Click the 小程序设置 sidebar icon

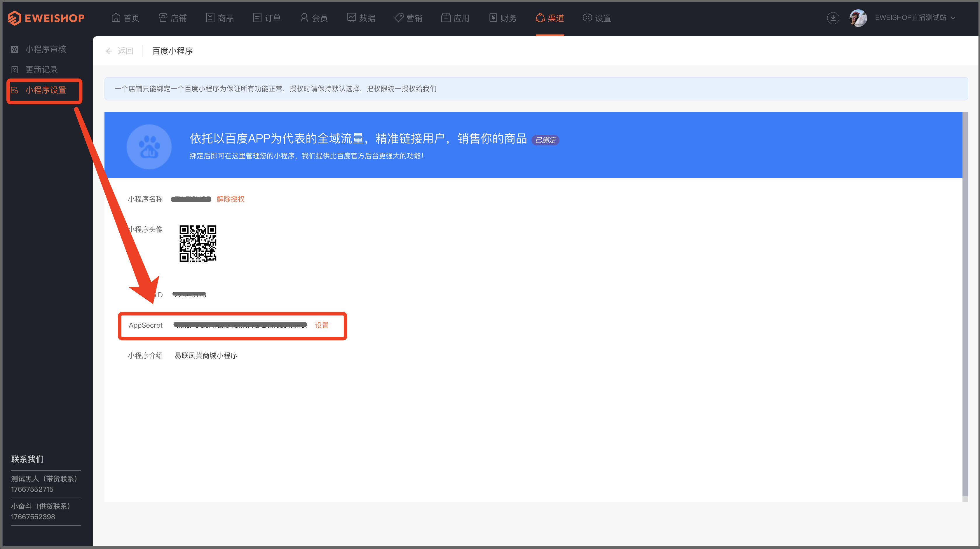pyautogui.click(x=15, y=90)
